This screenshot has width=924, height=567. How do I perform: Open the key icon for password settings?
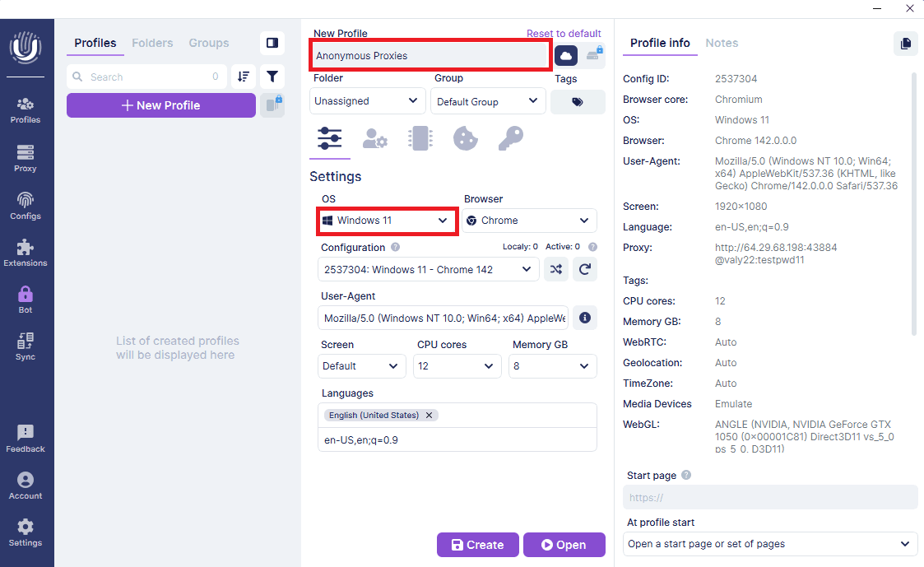pos(510,138)
